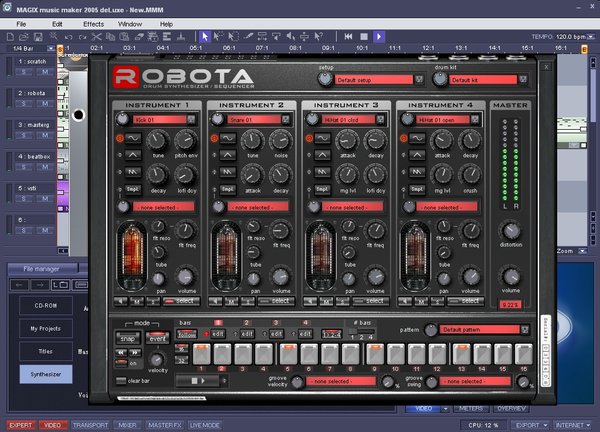Click the Paste clipboard icon
This screenshot has height=432, width=600.
click(124, 37)
